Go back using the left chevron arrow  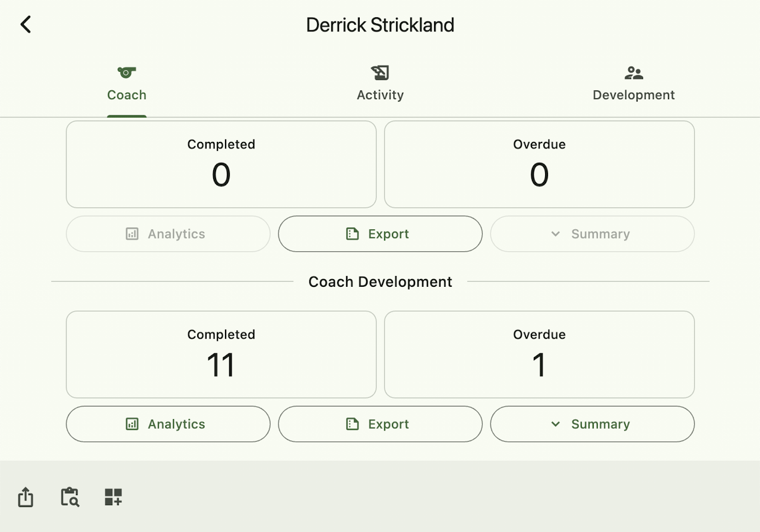pyautogui.click(x=26, y=24)
